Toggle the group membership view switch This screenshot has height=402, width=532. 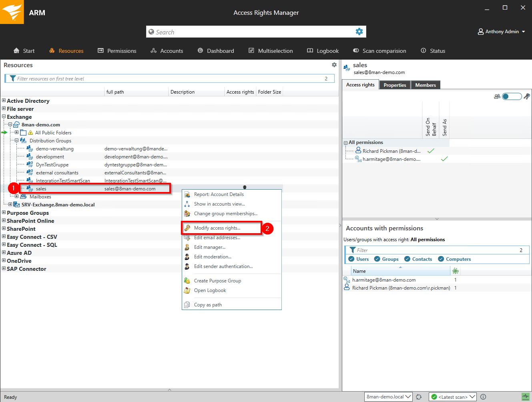(x=512, y=96)
